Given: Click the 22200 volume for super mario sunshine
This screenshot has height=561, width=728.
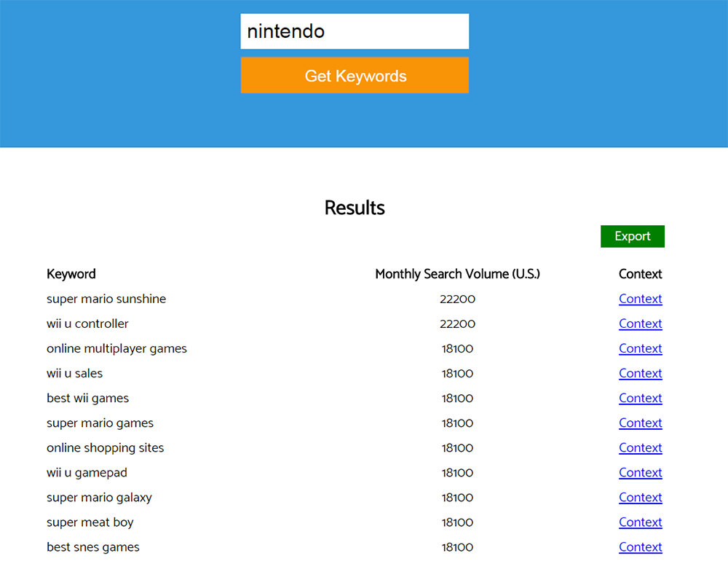Looking at the screenshot, I should click(x=457, y=299).
